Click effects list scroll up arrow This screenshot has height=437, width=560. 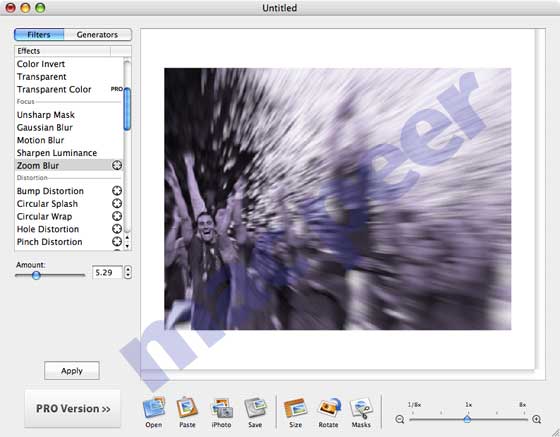coord(127,237)
